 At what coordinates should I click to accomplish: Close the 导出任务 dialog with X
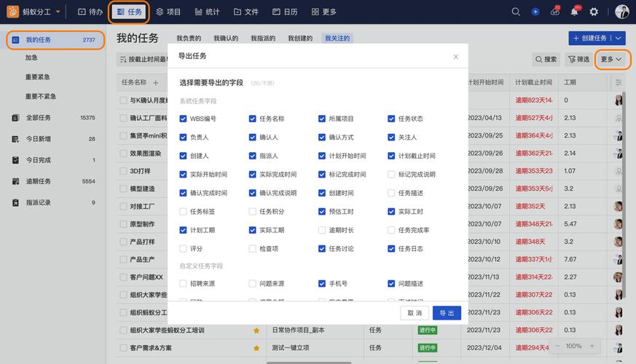[x=455, y=57]
